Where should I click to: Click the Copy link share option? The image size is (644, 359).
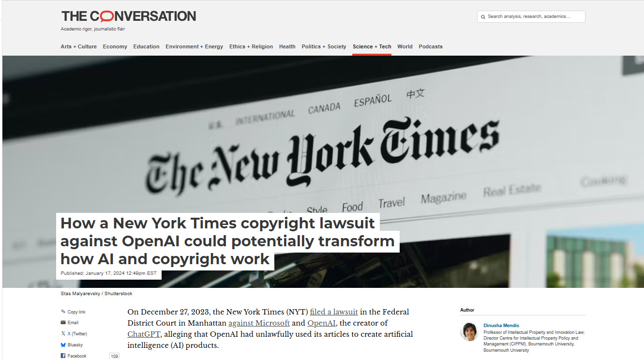click(x=76, y=312)
